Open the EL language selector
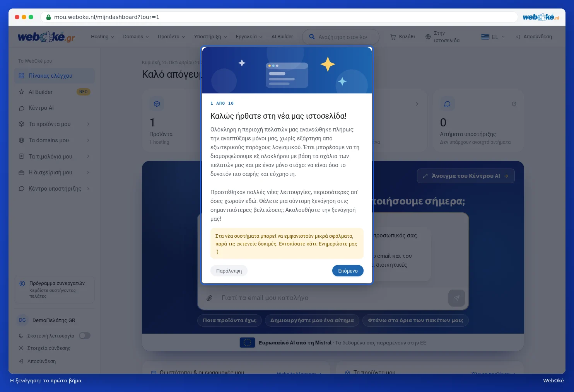 (493, 37)
